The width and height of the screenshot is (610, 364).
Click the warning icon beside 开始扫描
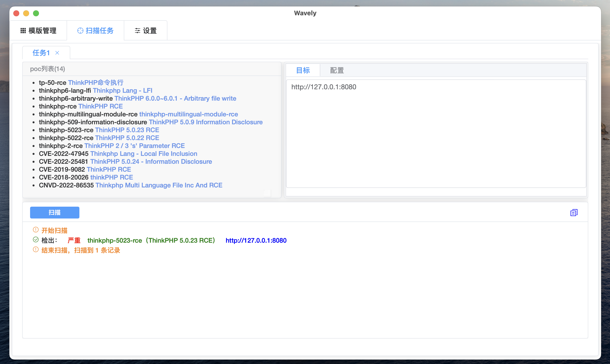point(36,229)
